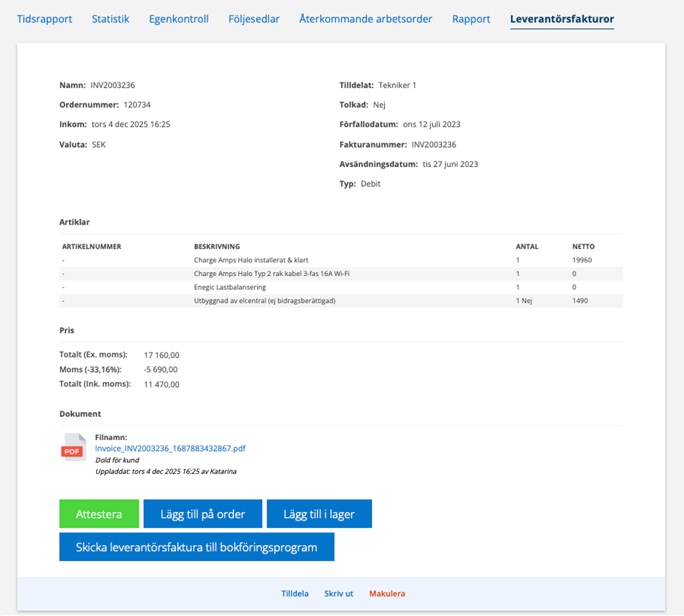Click the Lägg till i lager button
The height and width of the screenshot is (616, 684).
(319, 514)
